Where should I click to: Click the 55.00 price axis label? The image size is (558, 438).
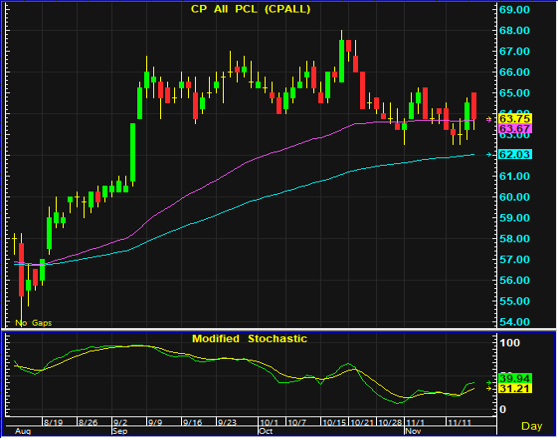pos(514,301)
